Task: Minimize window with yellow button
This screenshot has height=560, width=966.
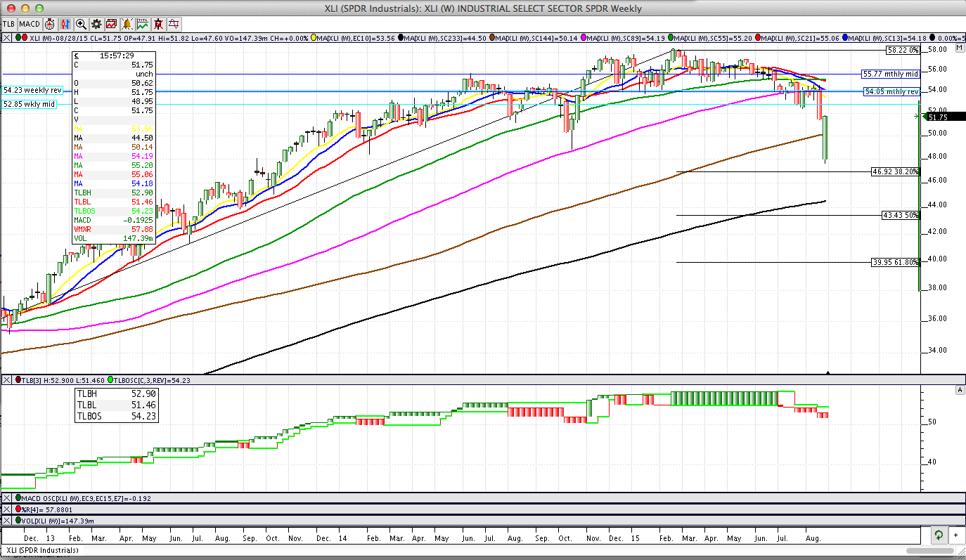Action: [x=24, y=8]
